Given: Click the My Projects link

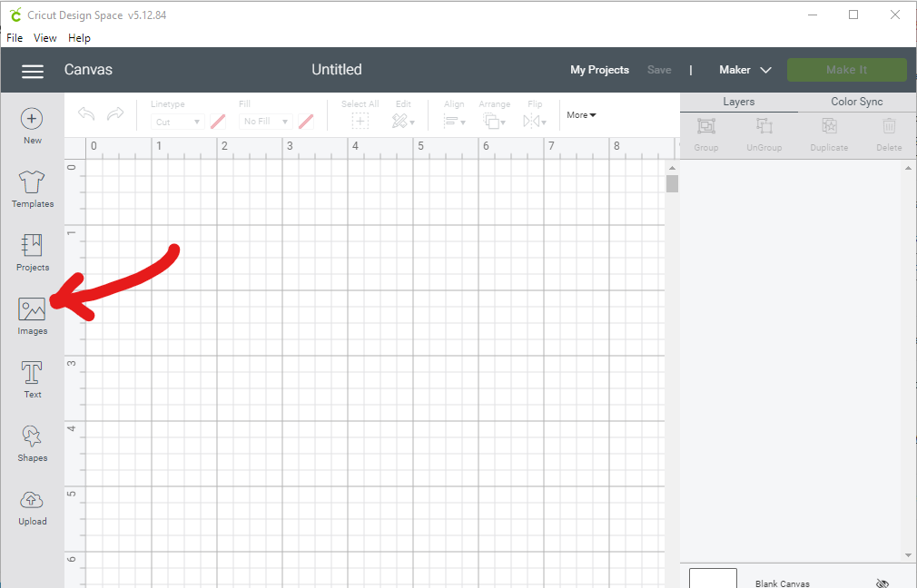Looking at the screenshot, I should pyautogui.click(x=599, y=70).
